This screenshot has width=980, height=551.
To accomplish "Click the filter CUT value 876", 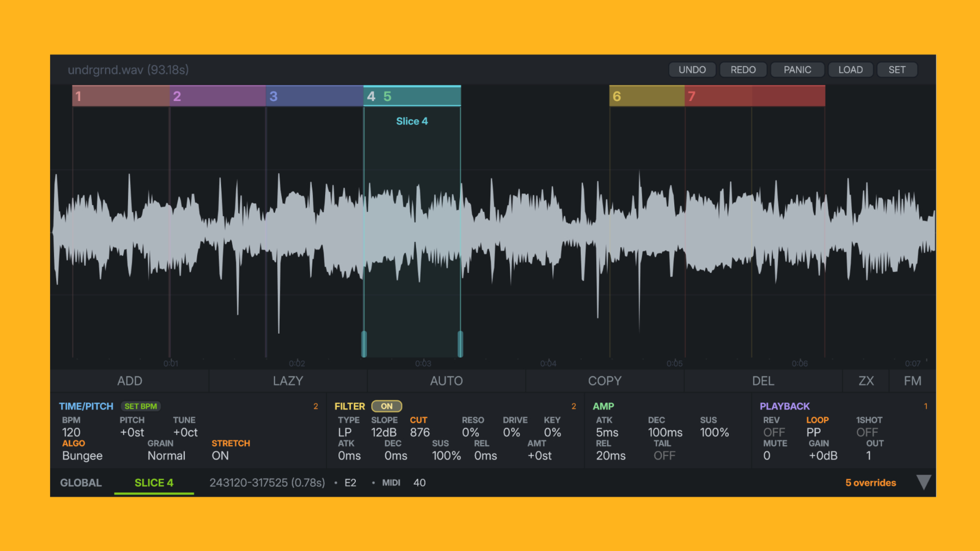I will pos(420,432).
